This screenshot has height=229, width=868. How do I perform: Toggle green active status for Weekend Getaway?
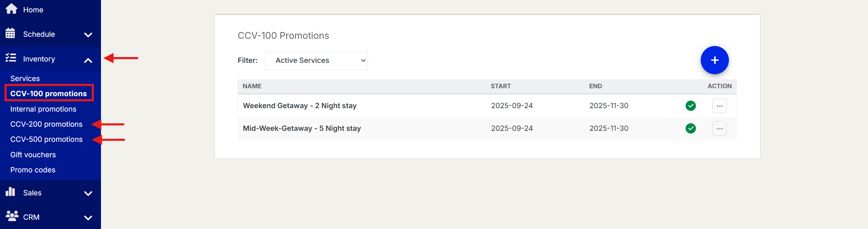(690, 106)
